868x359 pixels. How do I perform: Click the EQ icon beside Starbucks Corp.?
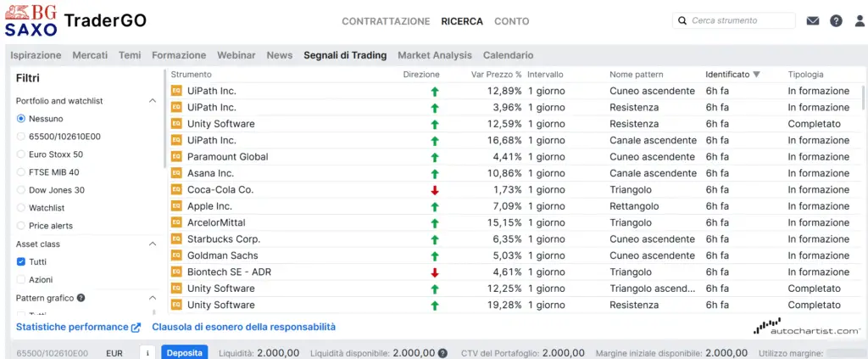[176, 239]
